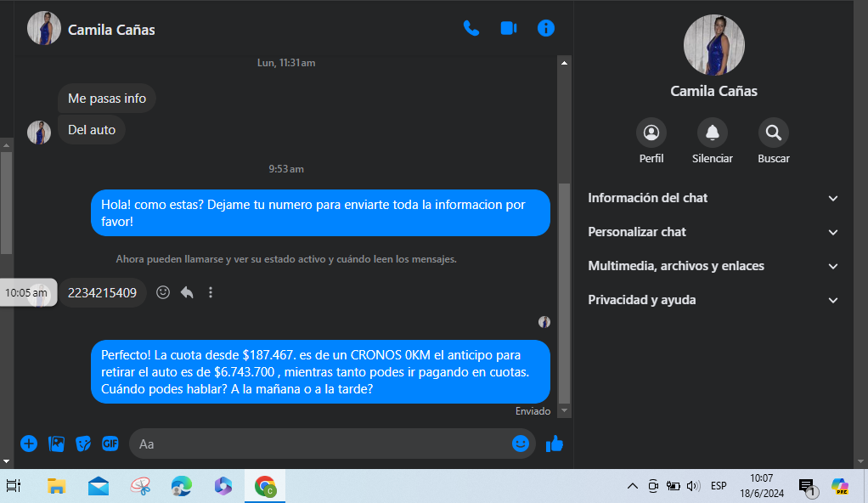Open the Microsoft 365 Copilot taskbar icon
The image size is (868, 503).
[x=223, y=486]
